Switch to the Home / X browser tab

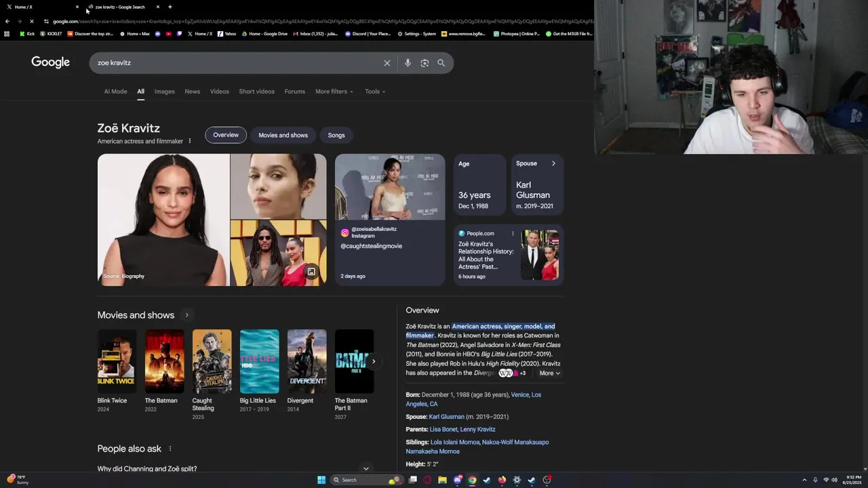click(x=41, y=7)
